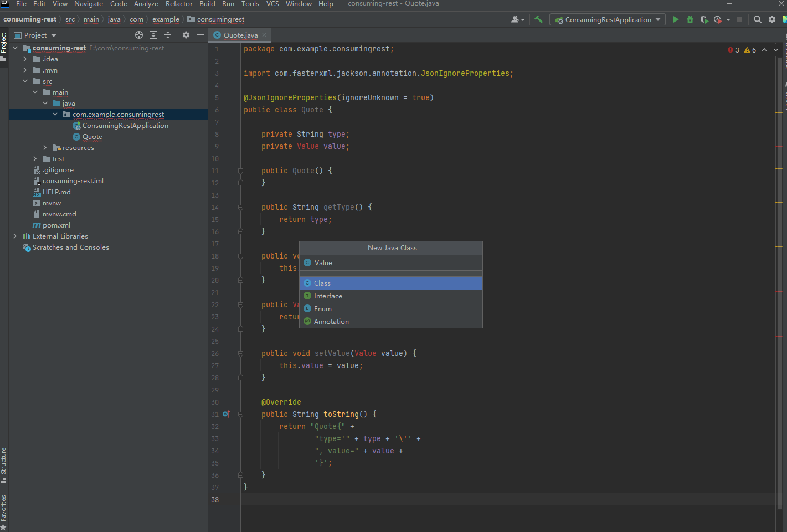Open Search Everywhere magnifier icon
Screen dimensions: 787x532
tap(758, 19)
